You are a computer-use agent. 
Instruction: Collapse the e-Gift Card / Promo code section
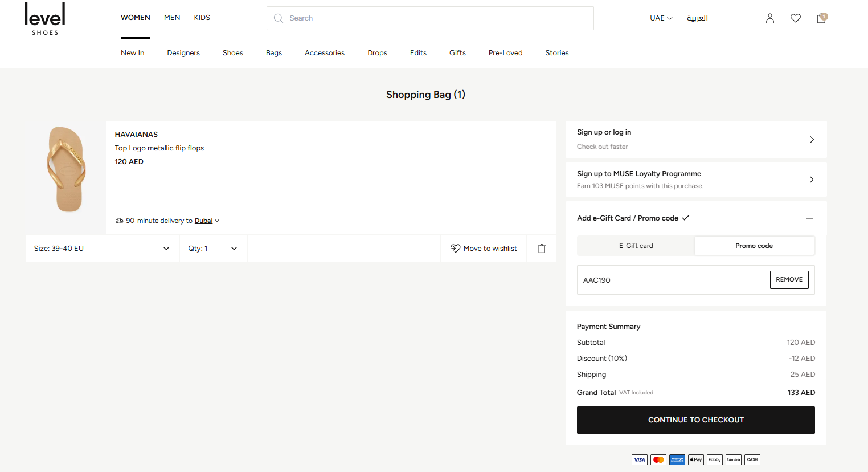809,218
